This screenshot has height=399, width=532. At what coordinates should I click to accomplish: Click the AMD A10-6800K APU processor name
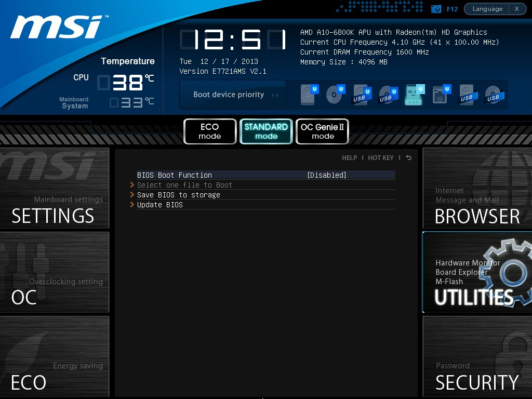click(394, 32)
